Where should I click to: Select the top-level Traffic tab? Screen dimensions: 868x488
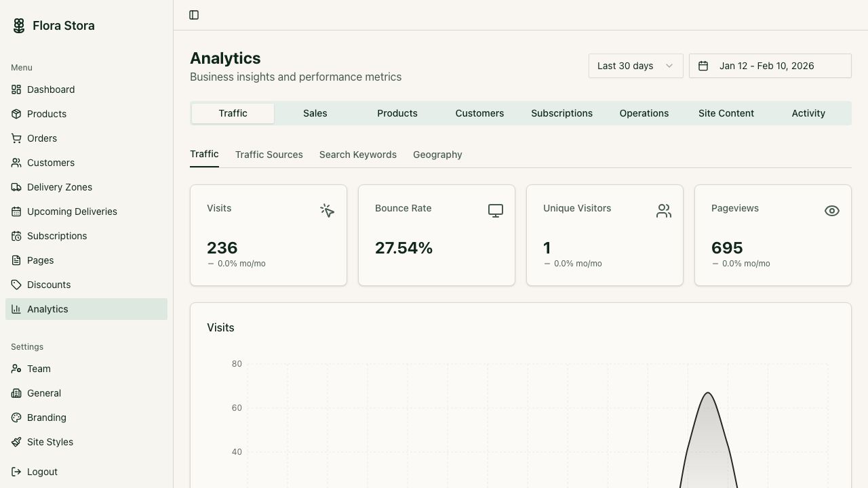pos(233,113)
